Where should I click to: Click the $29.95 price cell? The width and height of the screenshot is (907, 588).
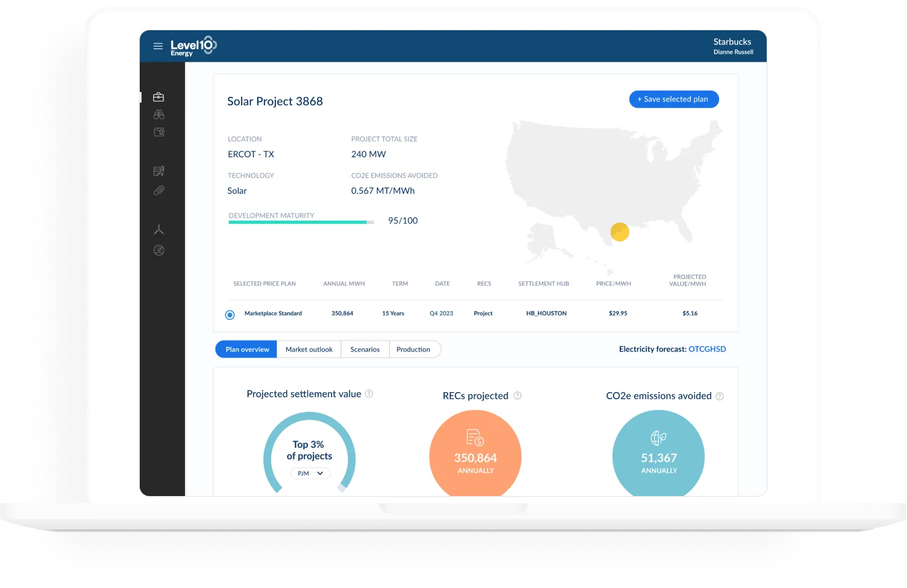(618, 313)
